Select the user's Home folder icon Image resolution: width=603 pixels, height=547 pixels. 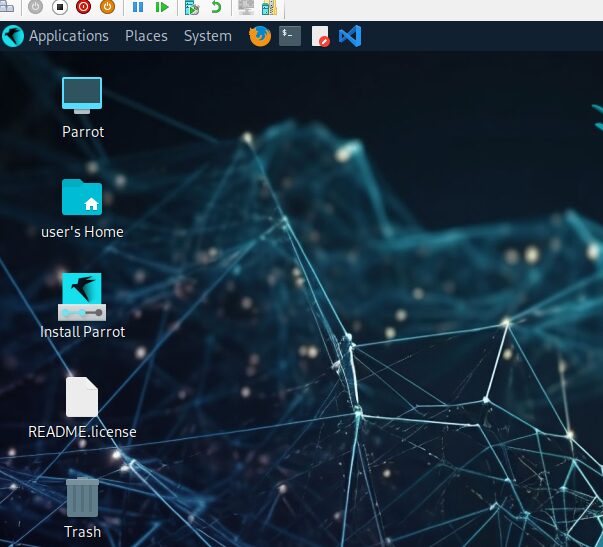click(82, 197)
